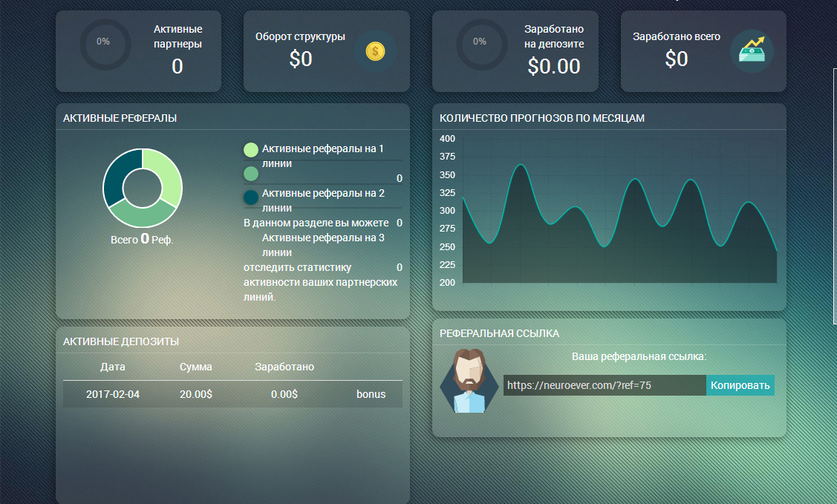This screenshot has width=837, height=504.
Task: Click the dark teal line 2 legend circle
Action: pyautogui.click(x=251, y=197)
